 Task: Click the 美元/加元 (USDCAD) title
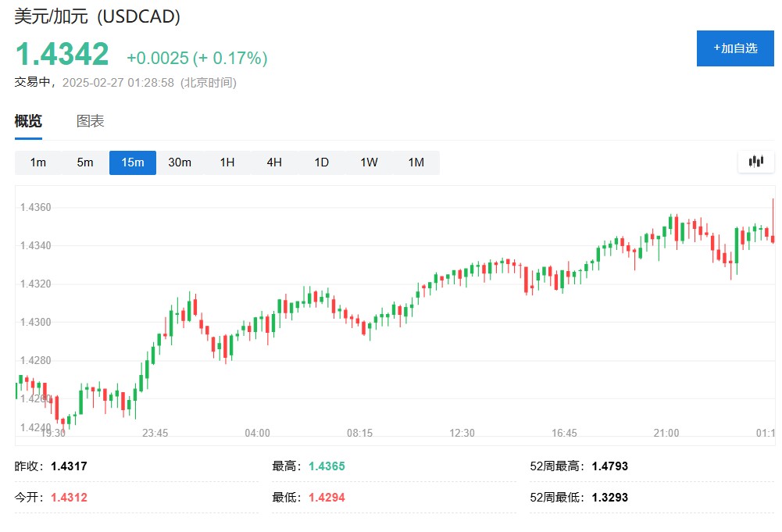pyautogui.click(x=97, y=16)
